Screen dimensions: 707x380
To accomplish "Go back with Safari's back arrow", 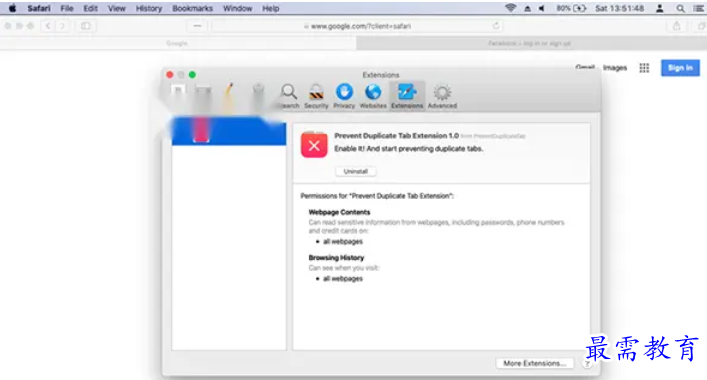I will (x=48, y=26).
